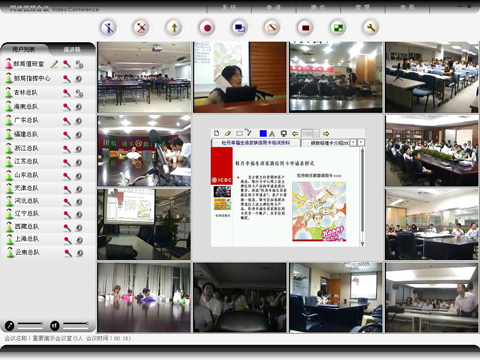Start recording with the round red-dot button
This screenshot has width=480, height=360.
207,28
